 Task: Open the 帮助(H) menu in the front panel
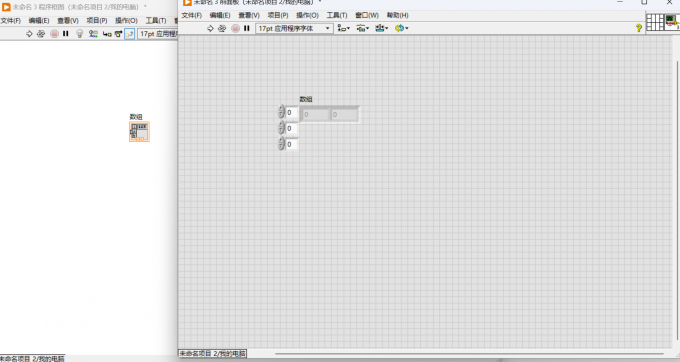(x=398, y=15)
